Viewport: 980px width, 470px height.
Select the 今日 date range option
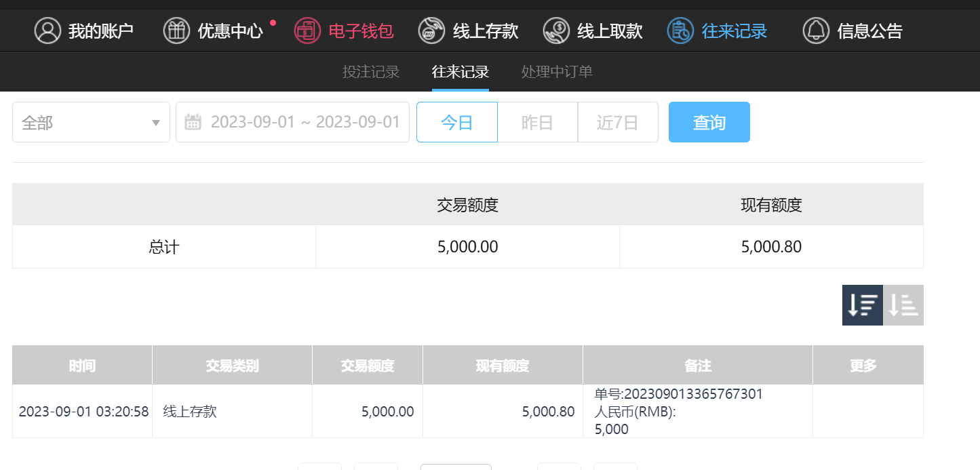pos(456,123)
